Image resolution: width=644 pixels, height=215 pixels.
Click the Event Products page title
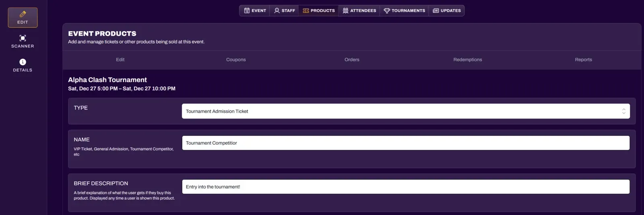(x=102, y=34)
